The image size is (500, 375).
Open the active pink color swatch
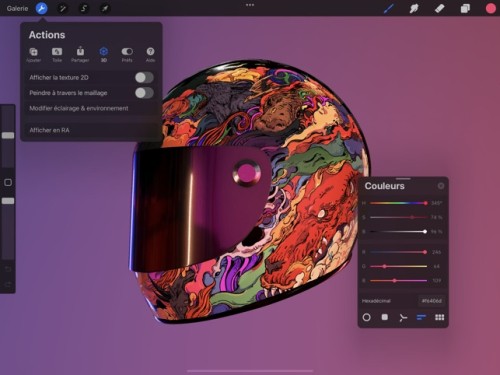click(490, 8)
